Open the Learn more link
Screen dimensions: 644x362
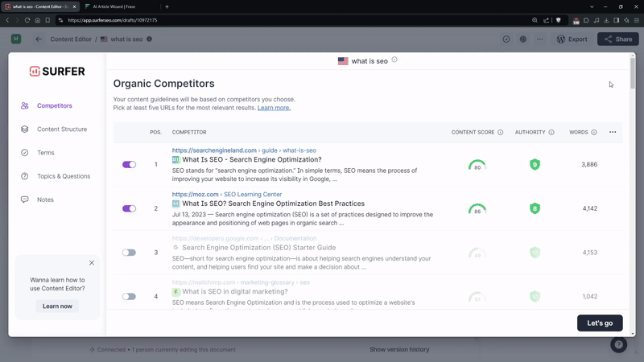pyautogui.click(x=274, y=108)
